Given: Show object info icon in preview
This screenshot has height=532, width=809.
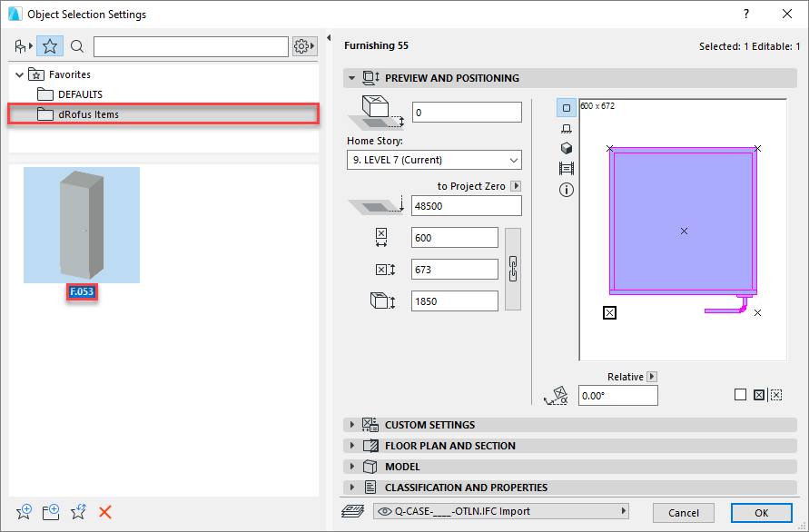Looking at the screenshot, I should [567, 190].
